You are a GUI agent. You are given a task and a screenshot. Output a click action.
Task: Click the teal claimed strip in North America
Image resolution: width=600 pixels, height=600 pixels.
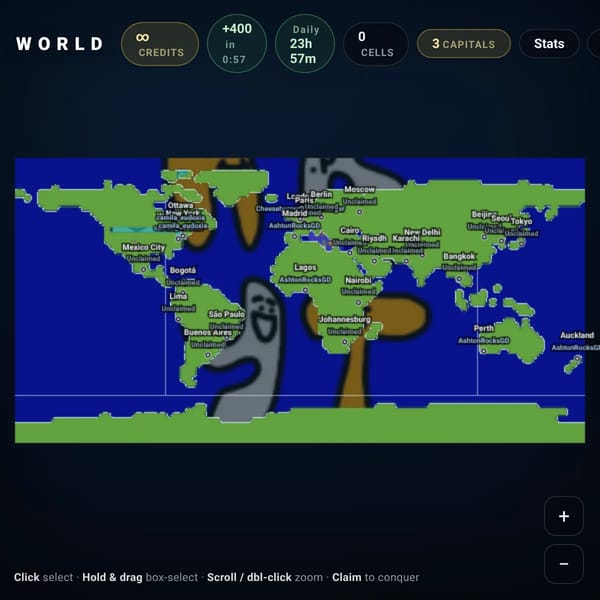pos(133,229)
